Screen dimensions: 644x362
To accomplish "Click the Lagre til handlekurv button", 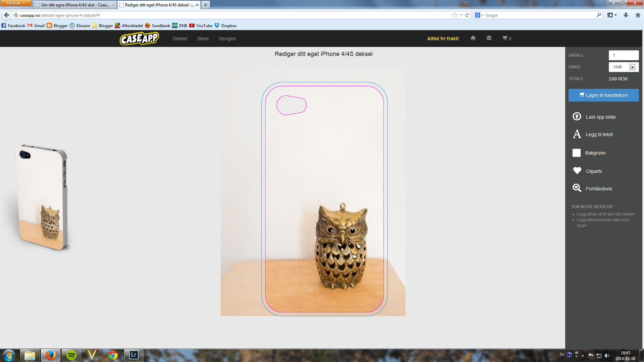I will [x=603, y=95].
